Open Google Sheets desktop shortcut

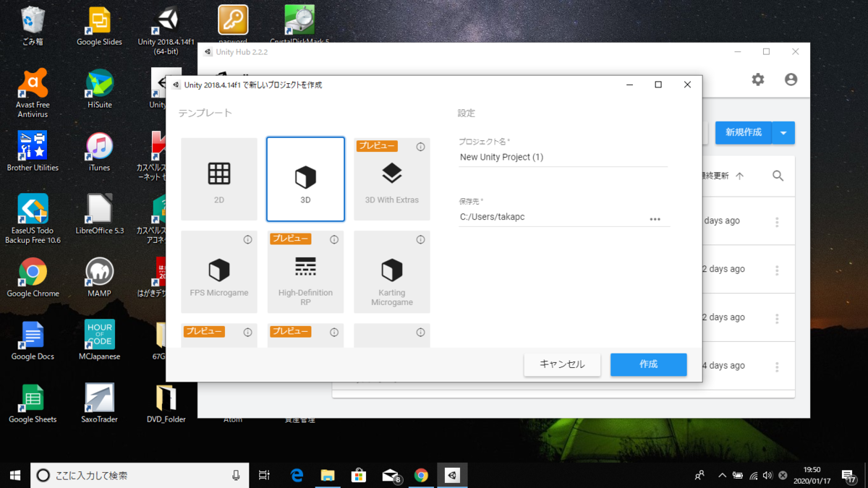pyautogui.click(x=33, y=404)
